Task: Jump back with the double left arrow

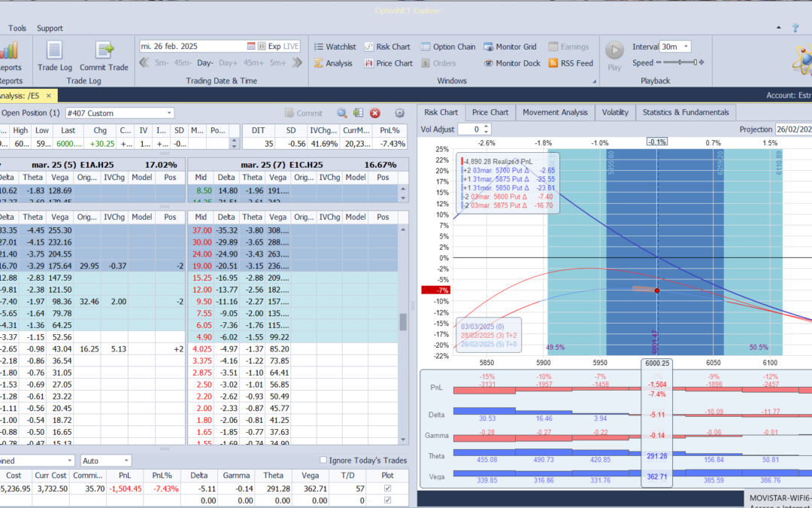Action: click(144, 62)
